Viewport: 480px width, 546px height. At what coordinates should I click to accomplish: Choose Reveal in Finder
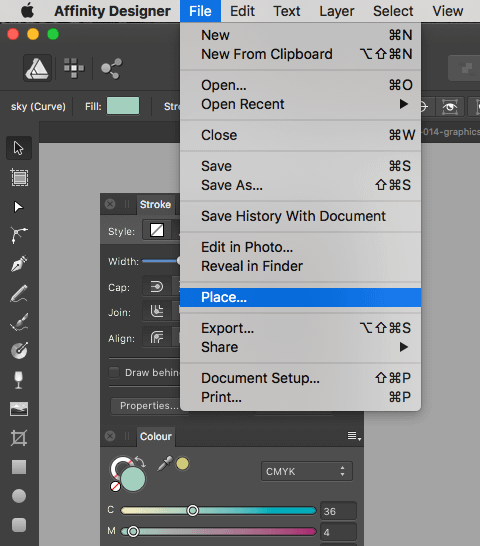pos(300,266)
